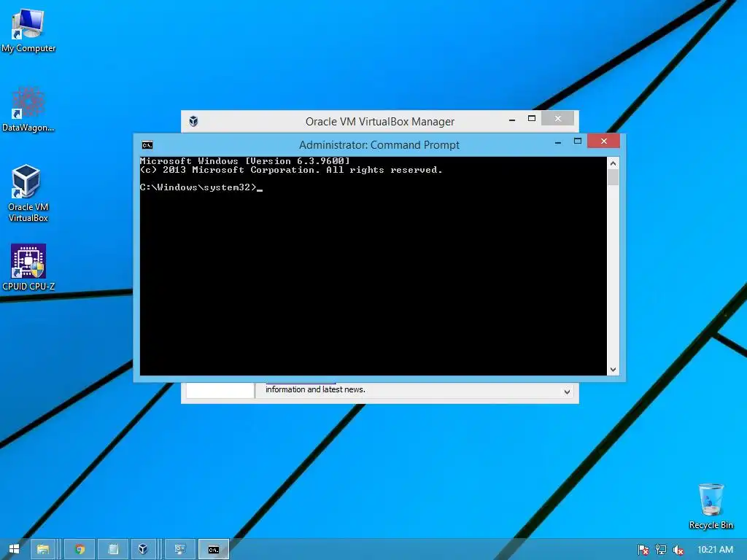Click the Command Prompt scrollbar thumb
The image size is (747, 560).
click(613, 178)
